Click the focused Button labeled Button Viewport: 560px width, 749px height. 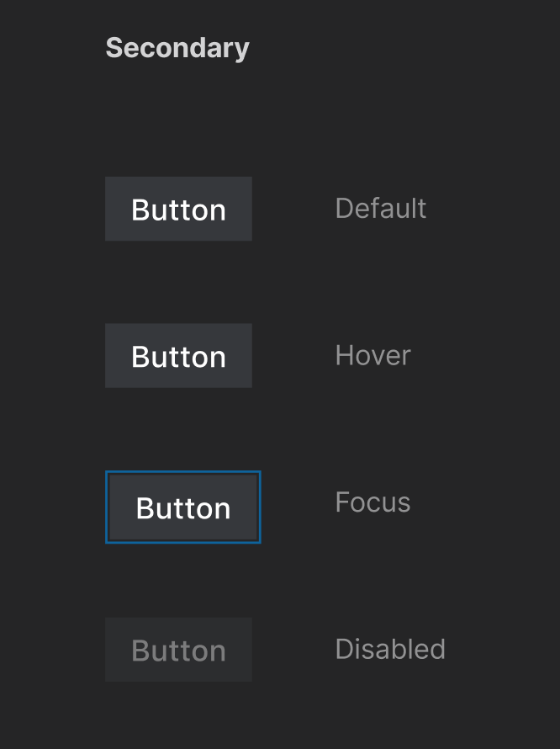tap(182, 507)
